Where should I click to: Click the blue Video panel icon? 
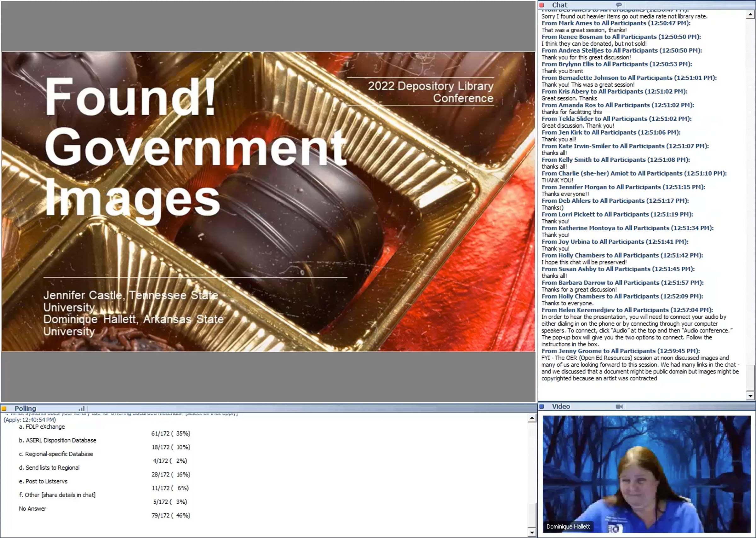pyautogui.click(x=542, y=406)
